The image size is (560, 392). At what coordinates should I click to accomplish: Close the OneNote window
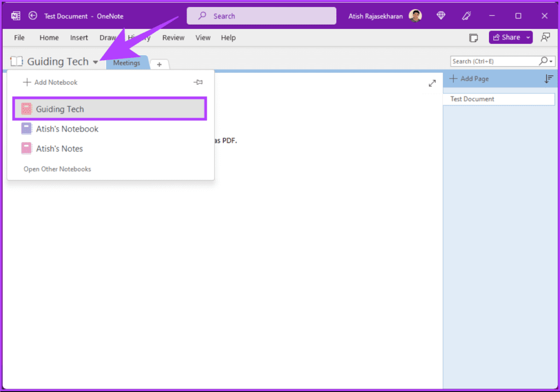544,16
